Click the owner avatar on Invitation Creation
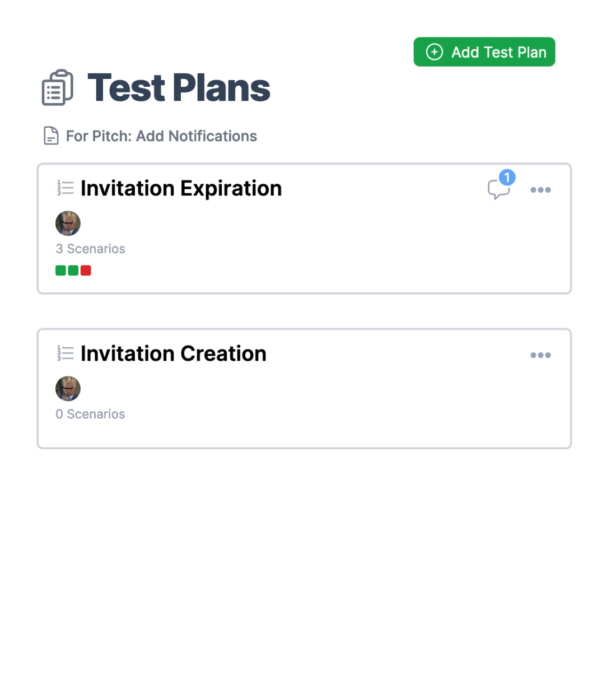 [68, 389]
